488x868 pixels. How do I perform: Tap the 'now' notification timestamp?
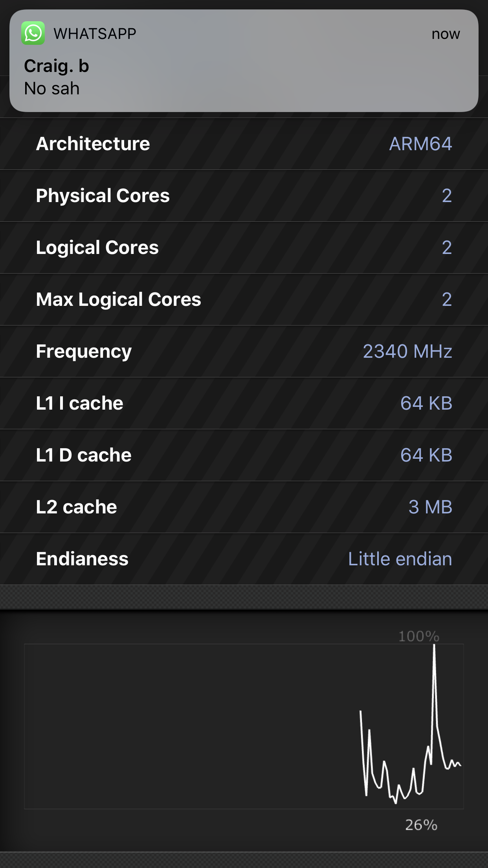pos(446,34)
